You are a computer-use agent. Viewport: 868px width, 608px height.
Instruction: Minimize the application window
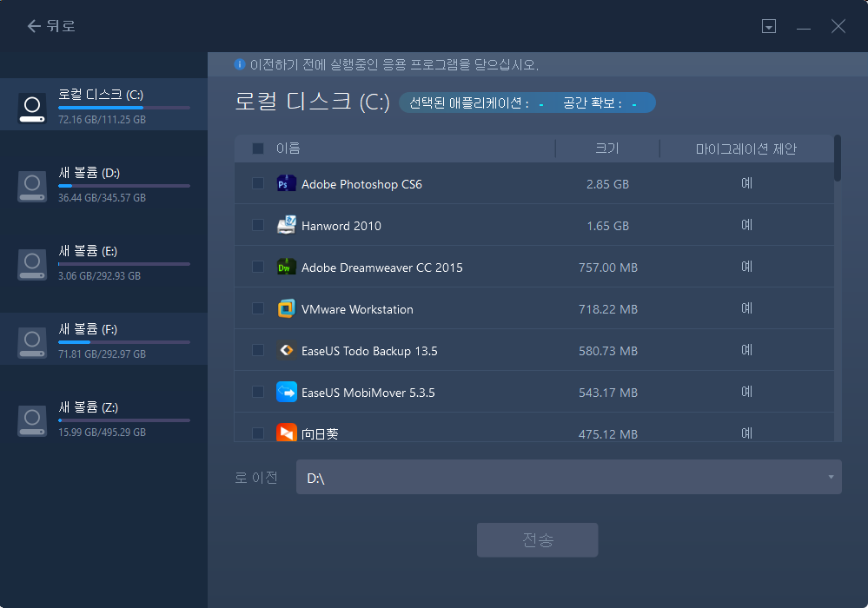pos(803,27)
